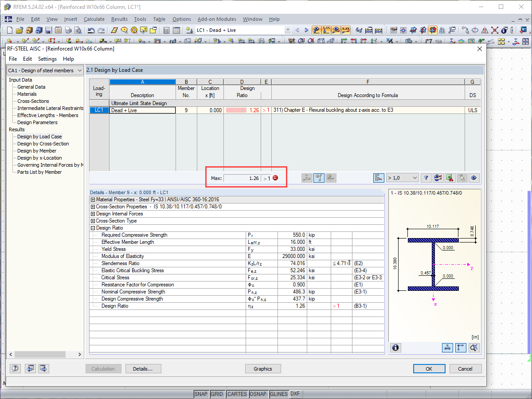Open the CA1 design case dropdown
The image size is (532, 399).
(x=45, y=70)
